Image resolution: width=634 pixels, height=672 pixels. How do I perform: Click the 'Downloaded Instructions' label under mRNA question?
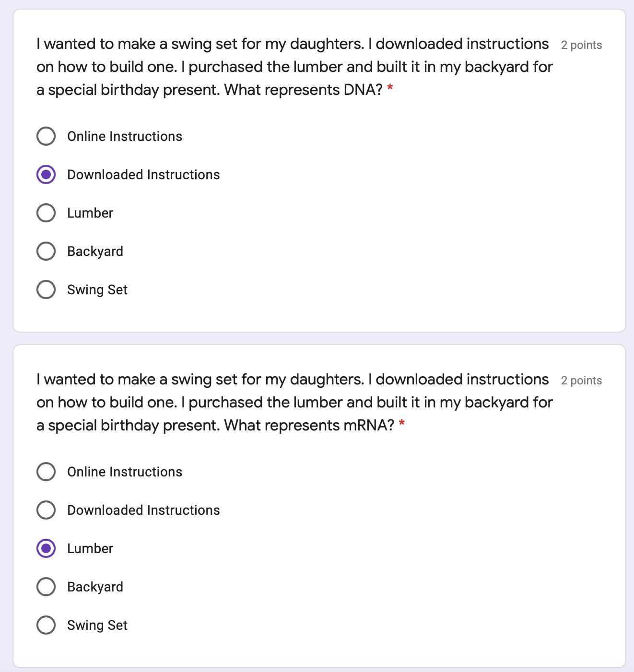pos(143,510)
